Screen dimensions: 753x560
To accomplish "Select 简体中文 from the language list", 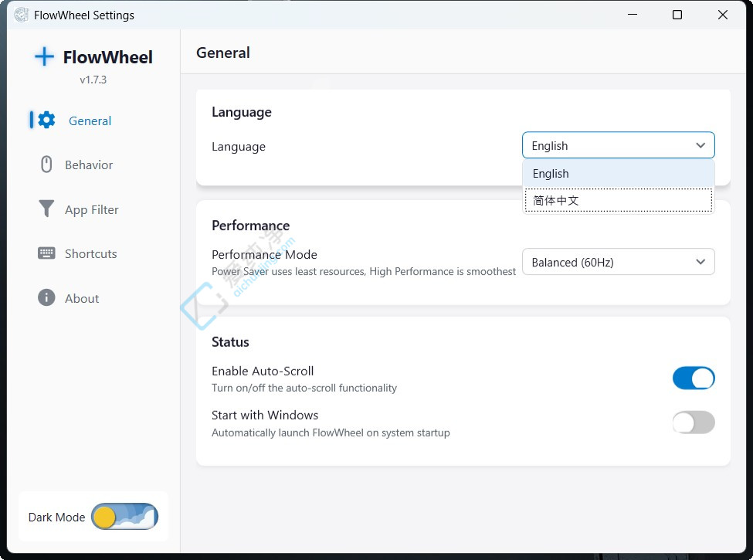I will 618,200.
